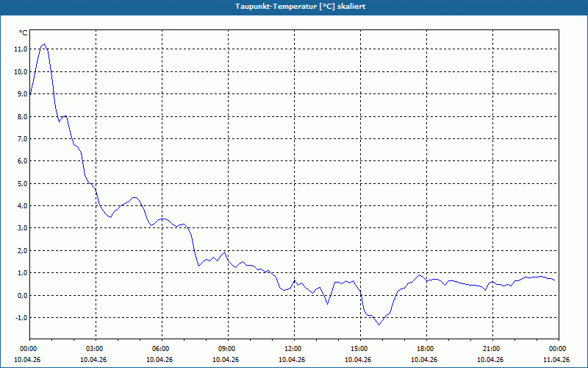Click the 5,0 y-axis label
The height and width of the screenshot is (368, 588).
[x=22, y=183]
